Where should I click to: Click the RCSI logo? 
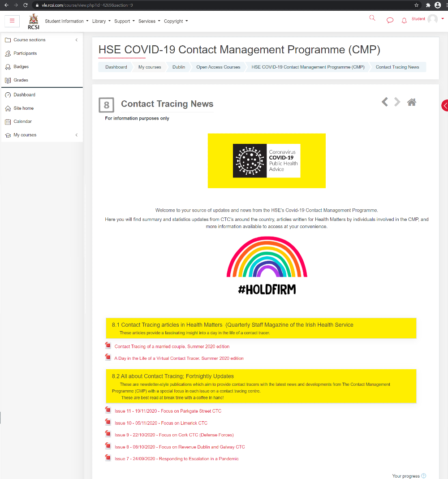coord(34,22)
